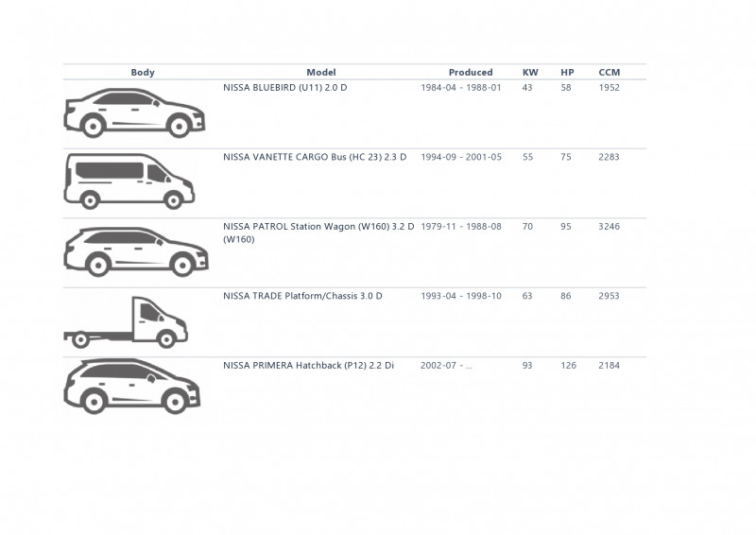Click production dates 1993-04 - 1998-10
Viewport: 756px width, 535px height.
(x=461, y=296)
